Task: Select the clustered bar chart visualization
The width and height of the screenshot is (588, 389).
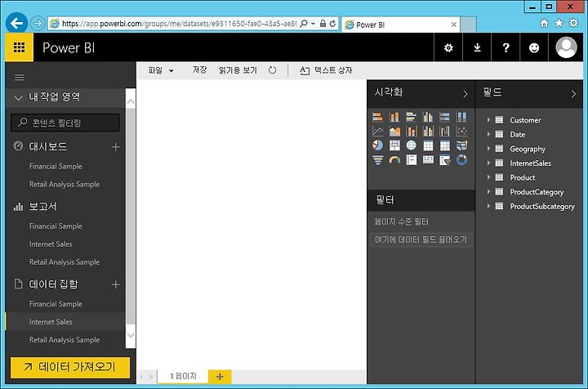Action: click(x=412, y=117)
